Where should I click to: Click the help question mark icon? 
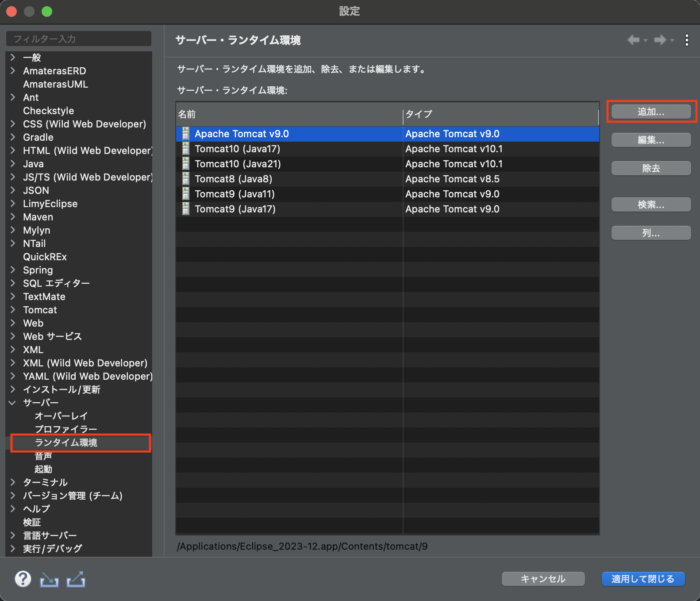23,579
